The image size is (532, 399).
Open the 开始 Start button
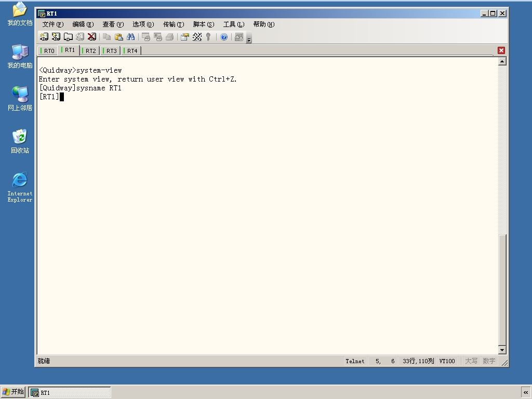click(13, 392)
